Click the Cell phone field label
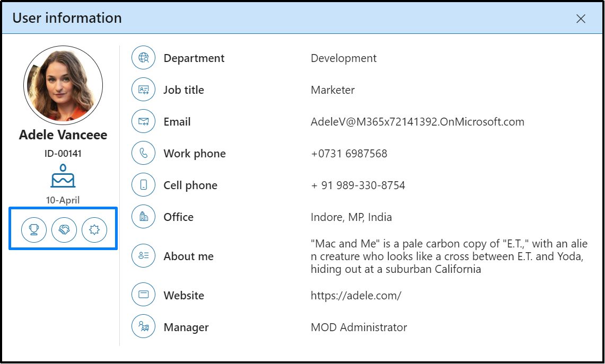 click(x=190, y=185)
